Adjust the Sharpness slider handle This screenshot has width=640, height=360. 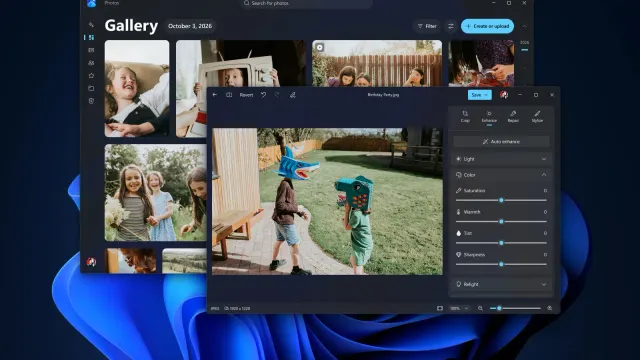pos(501,264)
